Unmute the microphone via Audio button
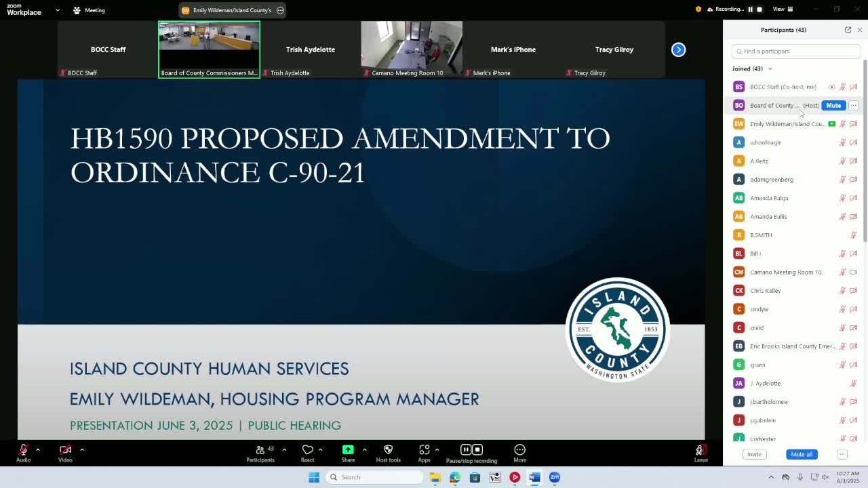Screen dimensions: 868x488 [x=23, y=450]
